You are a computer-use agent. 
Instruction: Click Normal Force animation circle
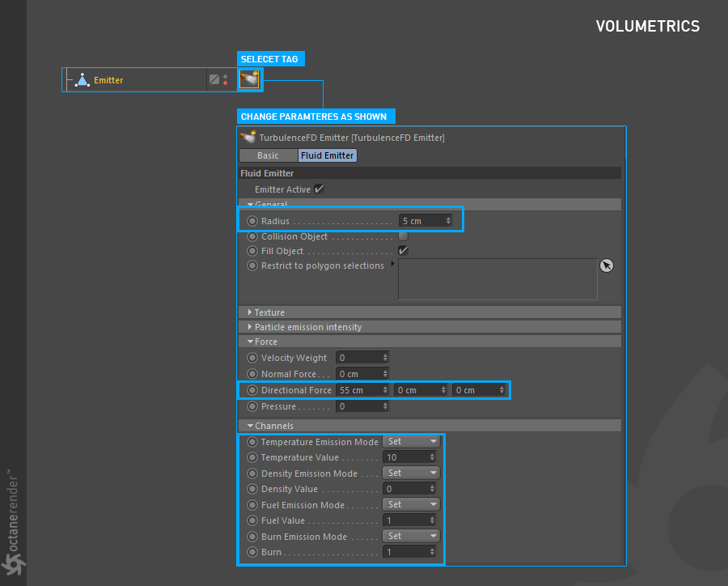252,374
